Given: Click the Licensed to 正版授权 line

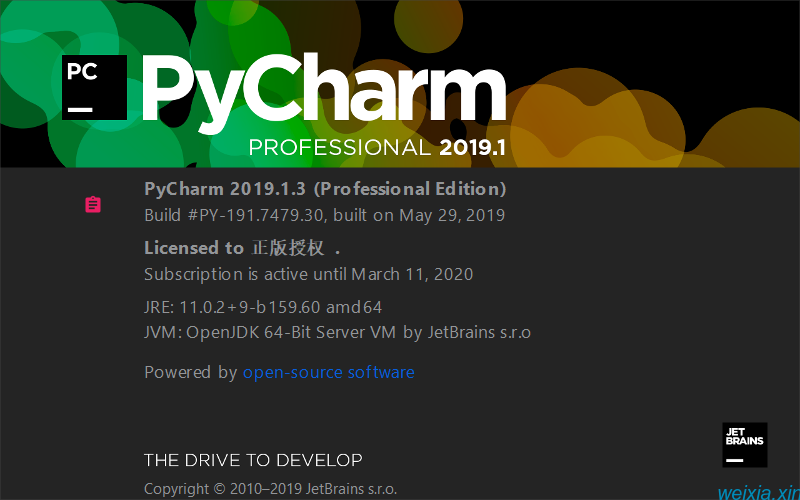Looking at the screenshot, I should [x=242, y=248].
